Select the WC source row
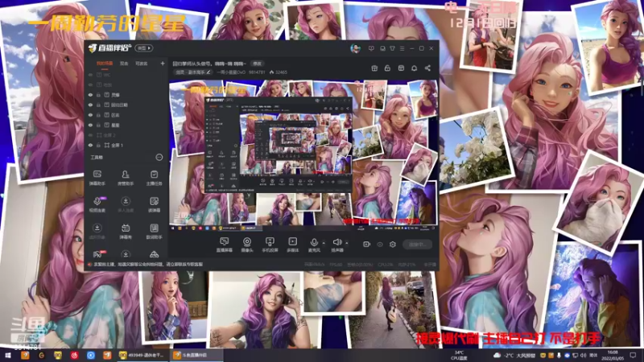 pyautogui.click(x=127, y=75)
